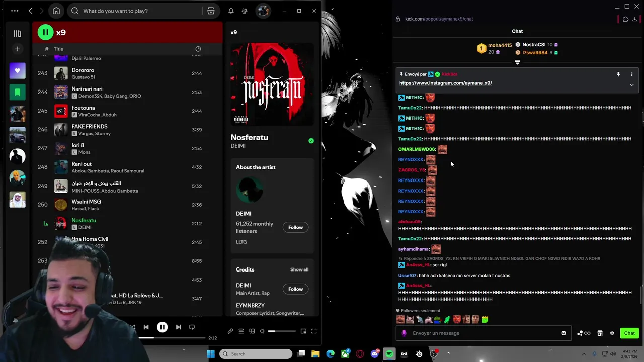Open Windows Start menu
The height and width of the screenshot is (362, 644).
click(211, 354)
